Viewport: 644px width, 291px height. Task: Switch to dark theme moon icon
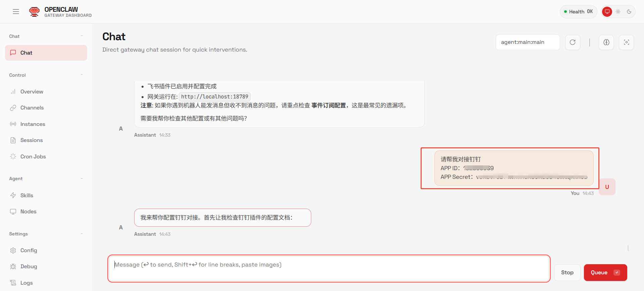(x=629, y=12)
